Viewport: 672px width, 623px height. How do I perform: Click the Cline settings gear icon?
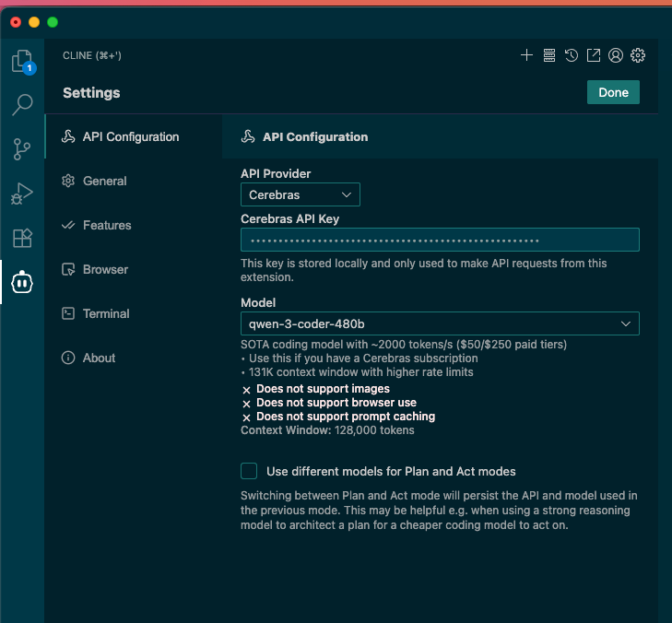tap(638, 55)
